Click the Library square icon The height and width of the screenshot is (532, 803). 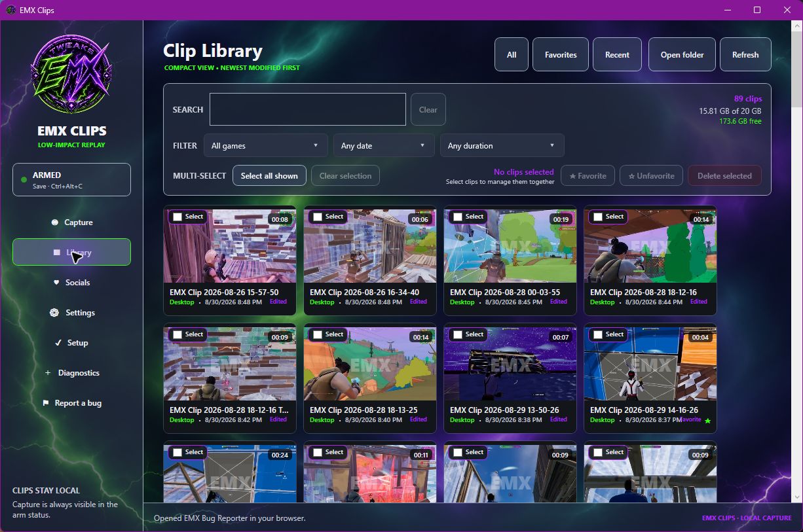click(x=56, y=253)
